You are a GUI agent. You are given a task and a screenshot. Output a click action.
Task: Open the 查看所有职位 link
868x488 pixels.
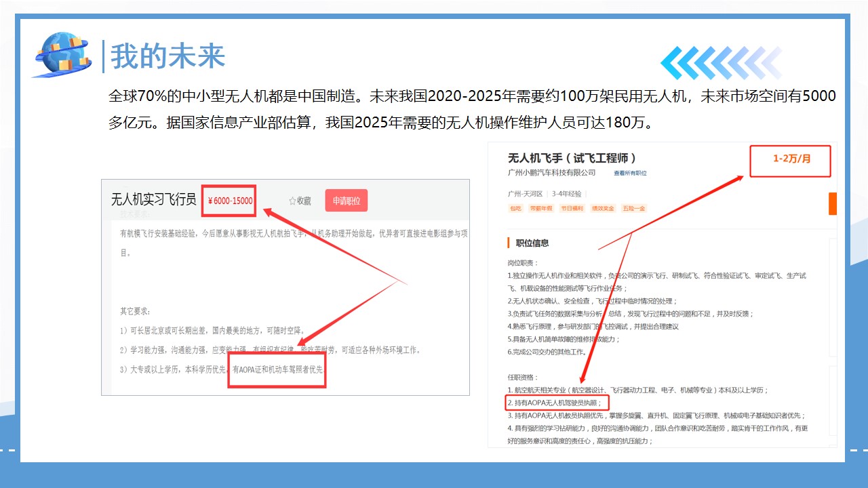630,174
